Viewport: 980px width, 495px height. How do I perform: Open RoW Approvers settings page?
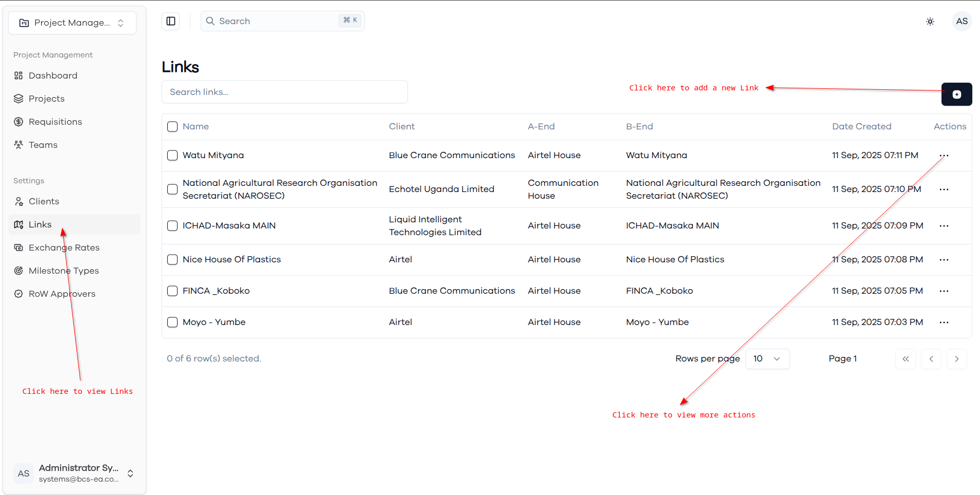coord(74,294)
